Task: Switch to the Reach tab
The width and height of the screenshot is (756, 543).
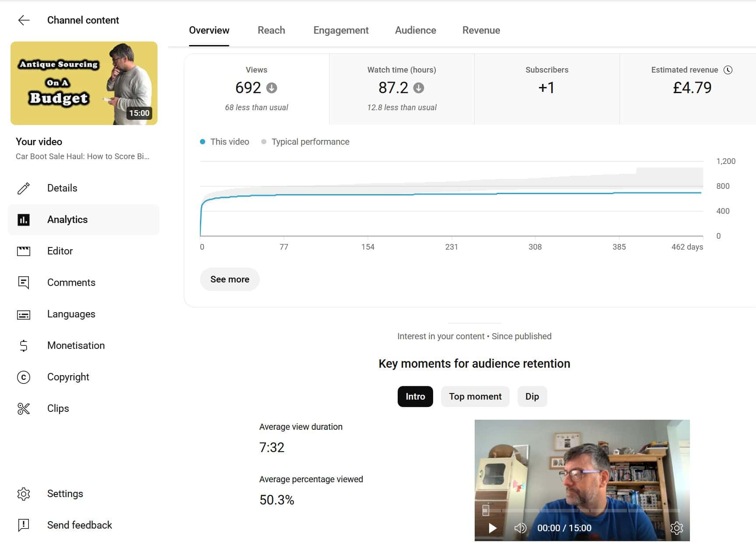Action: click(271, 30)
